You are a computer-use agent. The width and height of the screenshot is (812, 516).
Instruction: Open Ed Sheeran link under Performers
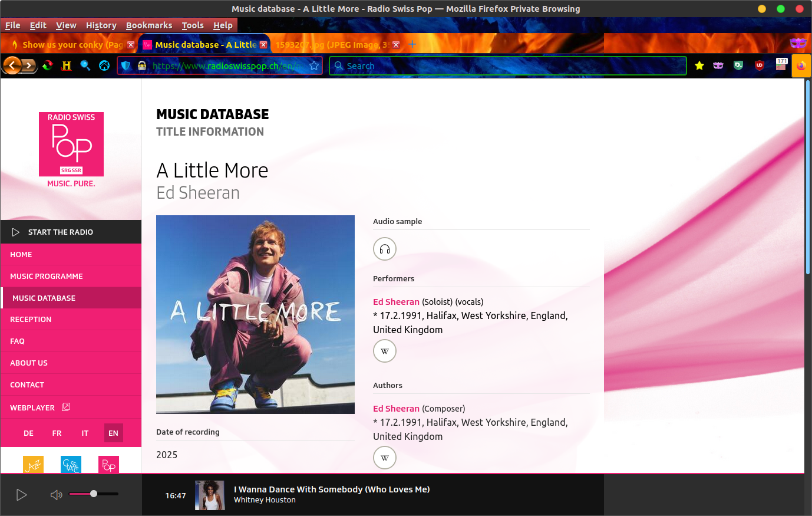click(396, 302)
